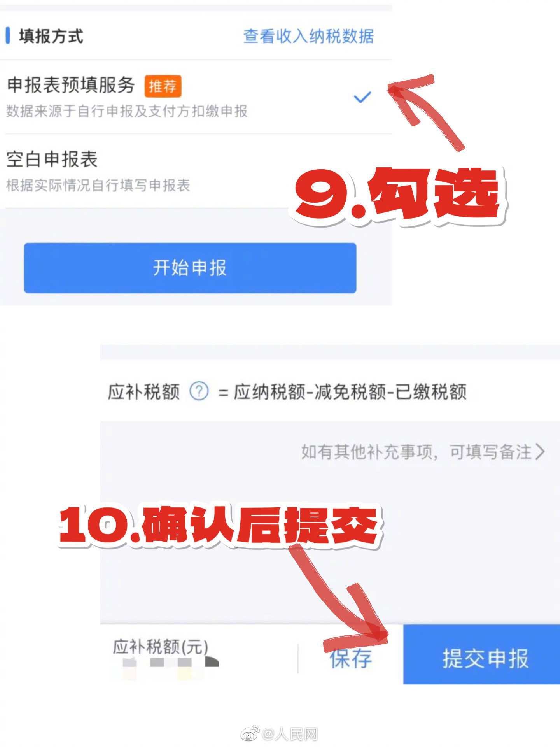Click the blue checkmark on 申报表预填服务
The image size is (560, 747).
pyautogui.click(x=362, y=97)
